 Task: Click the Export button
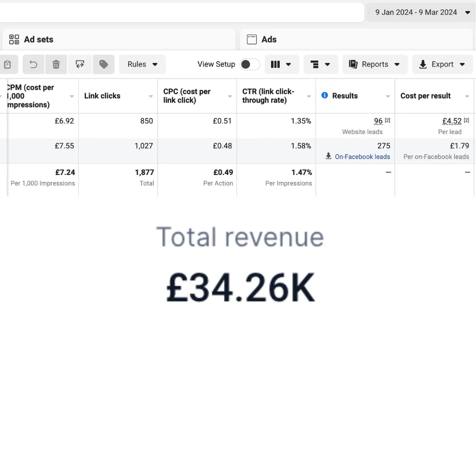(x=443, y=64)
